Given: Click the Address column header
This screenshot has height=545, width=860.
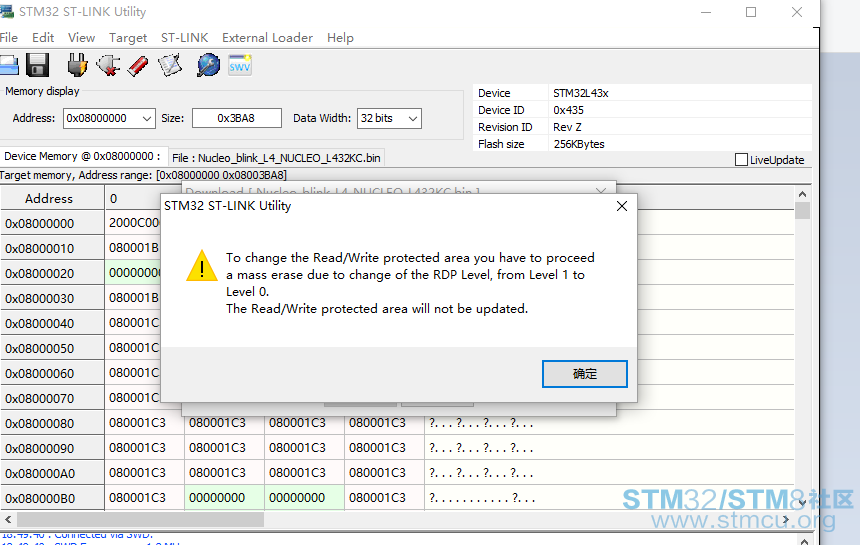Looking at the screenshot, I should (52, 198).
